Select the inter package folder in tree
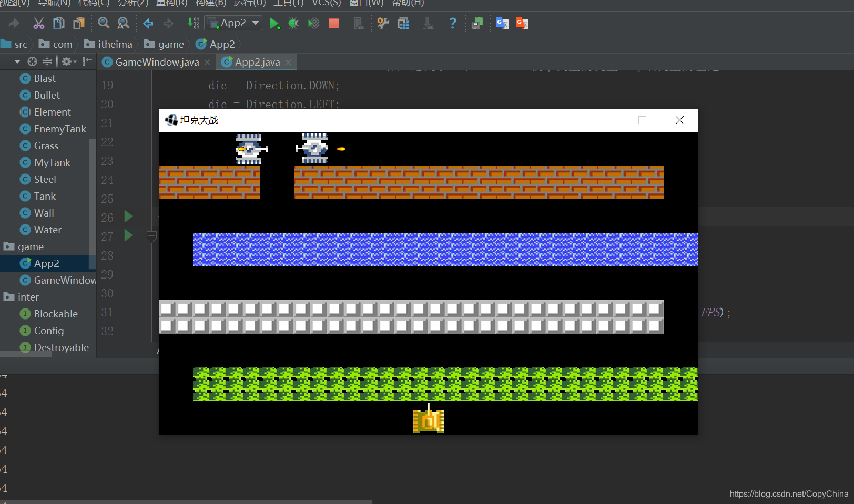Screen dimensions: 854x504 click(x=28, y=297)
